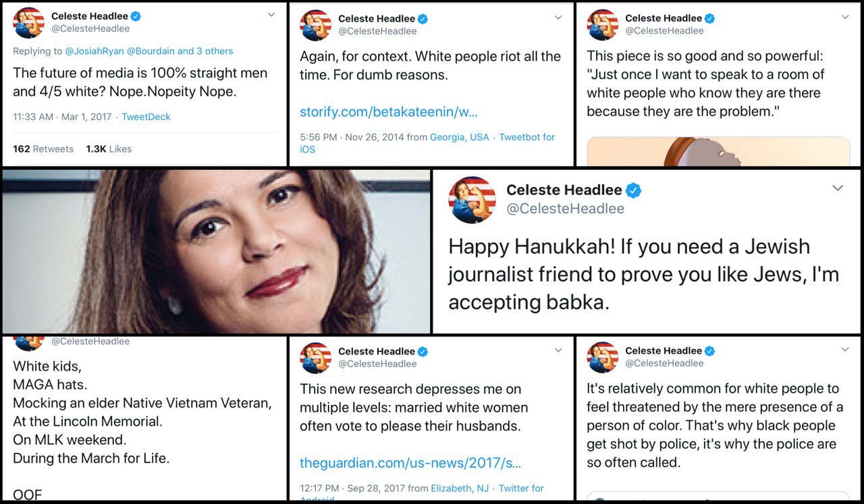The height and width of the screenshot is (504, 864).
Task: Open theguardian.com/us-news/2017 link
Action: point(410,463)
